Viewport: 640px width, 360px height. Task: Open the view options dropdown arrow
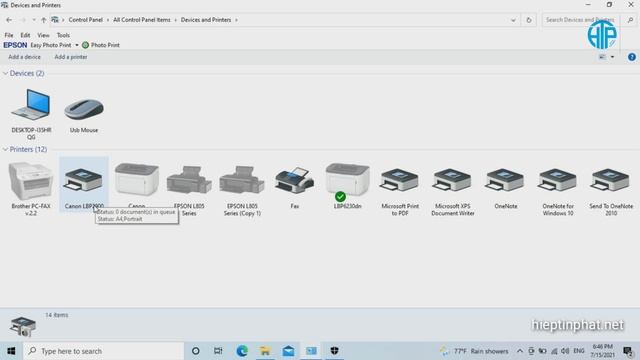tap(612, 57)
